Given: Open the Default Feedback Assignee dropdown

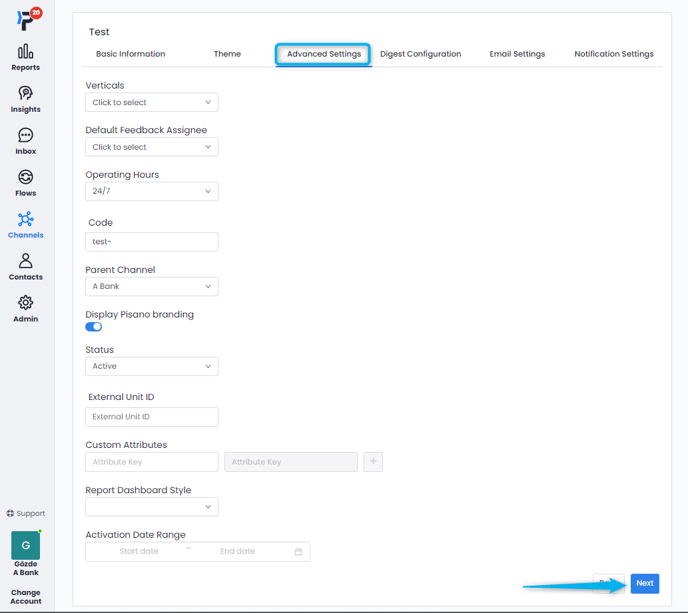Looking at the screenshot, I should click(x=152, y=147).
